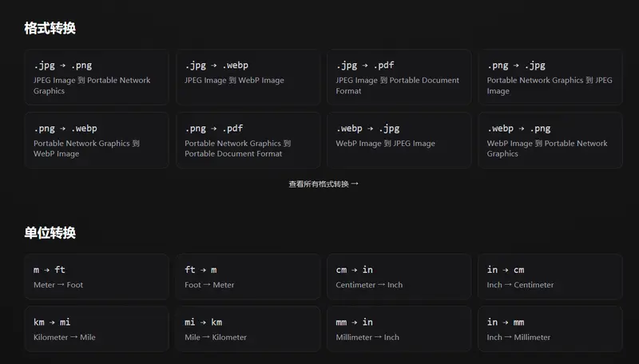Open the cm → in converter card
Image resolution: width=639 pixels, height=364 pixels.
pyautogui.click(x=399, y=276)
